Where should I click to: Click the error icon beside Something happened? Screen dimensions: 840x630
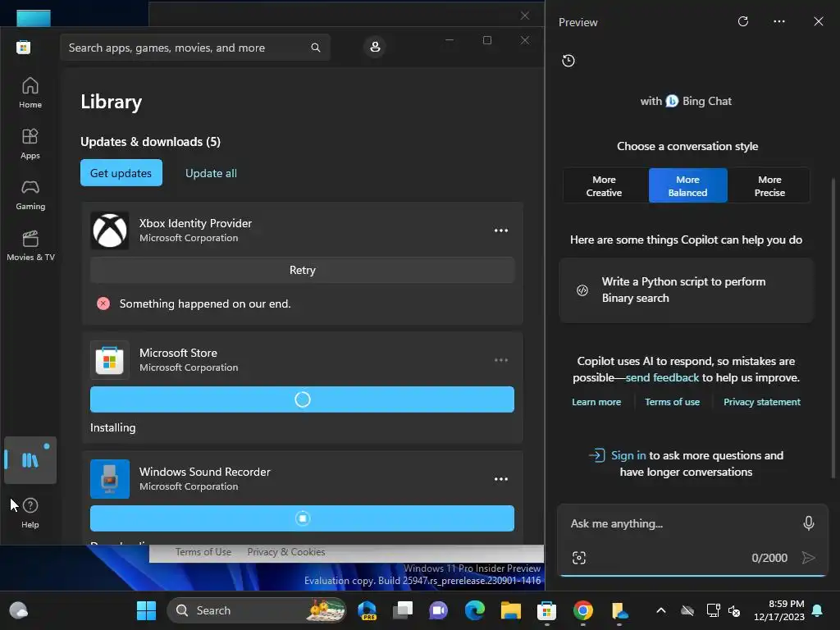click(103, 304)
